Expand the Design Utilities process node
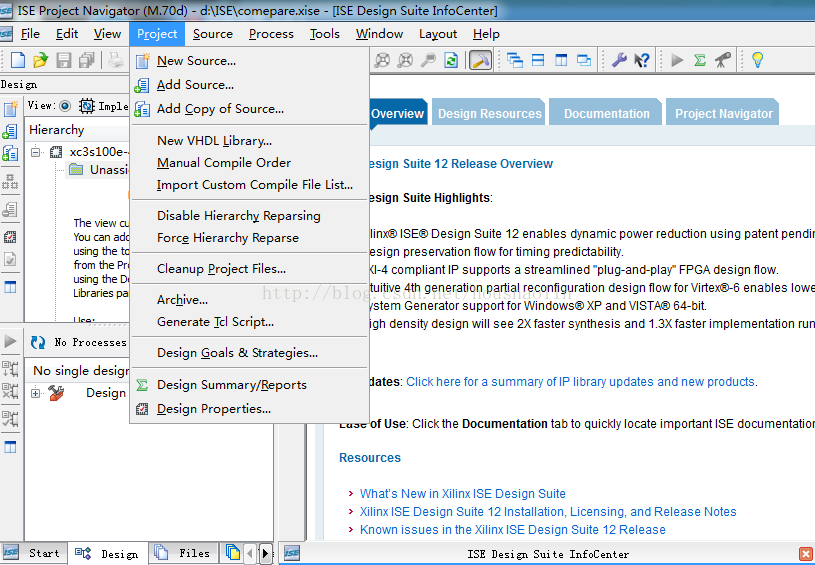 (35, 393)
